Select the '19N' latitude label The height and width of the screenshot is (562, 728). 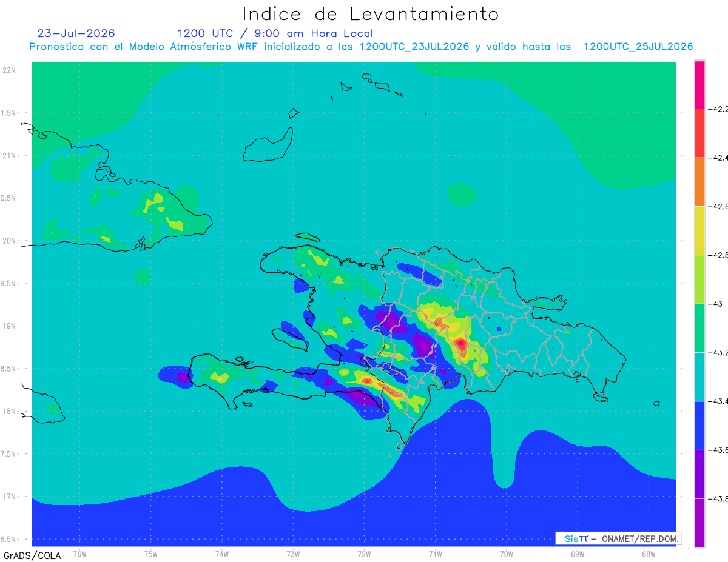pos(10,326)
